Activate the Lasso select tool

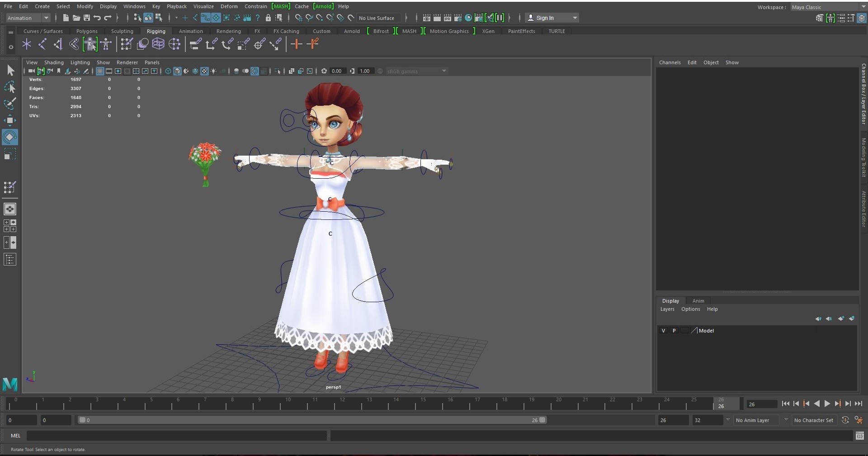click(9, 87)
